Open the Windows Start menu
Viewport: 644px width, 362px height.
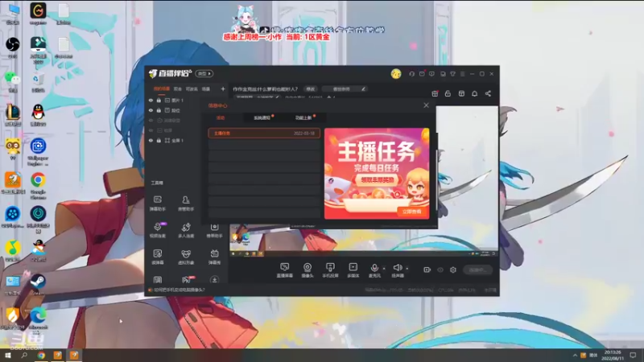click(7, 356)
